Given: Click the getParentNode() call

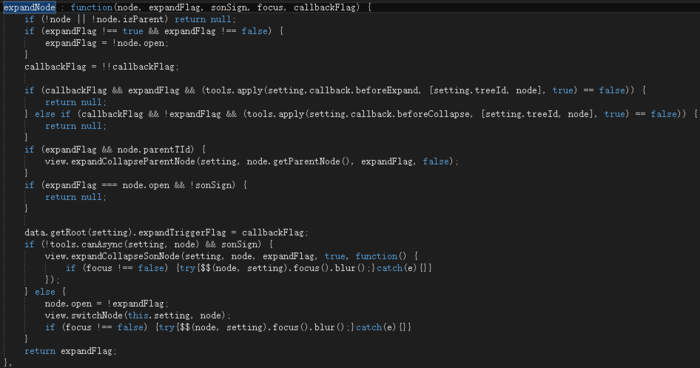Looking at the screenshot, I should point(312,162).
